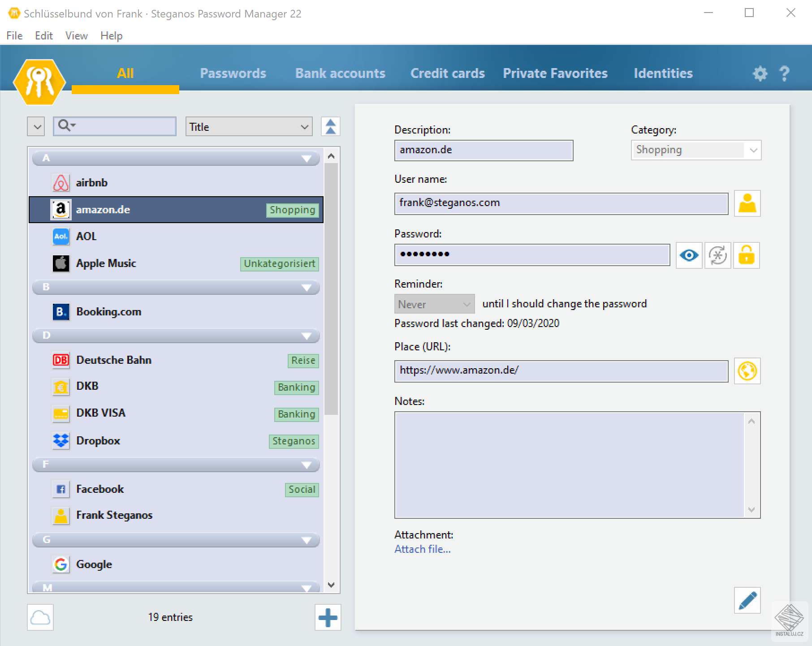Click the cloud sync icon

point(40,617)
